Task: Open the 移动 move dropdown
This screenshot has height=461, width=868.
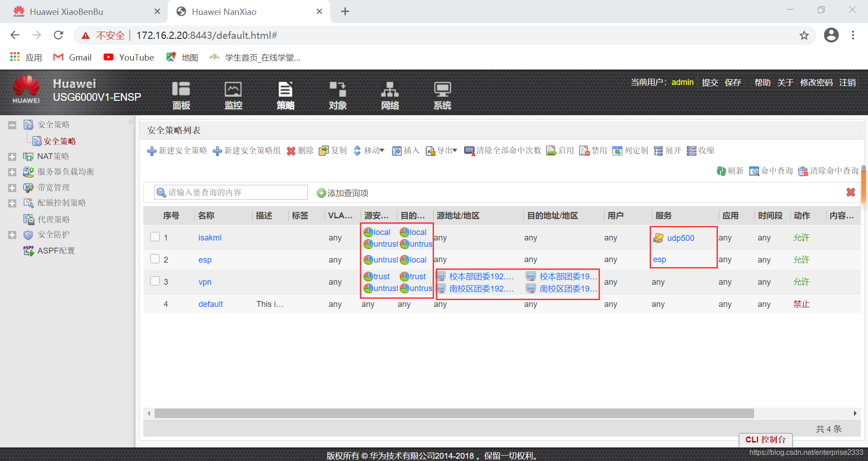Action: click(x=369, y=151)
